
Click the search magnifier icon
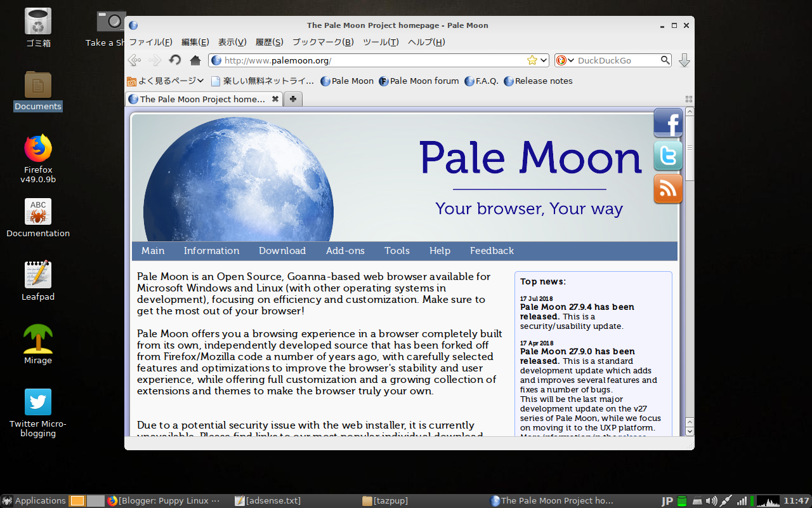[x=665, y=60]
